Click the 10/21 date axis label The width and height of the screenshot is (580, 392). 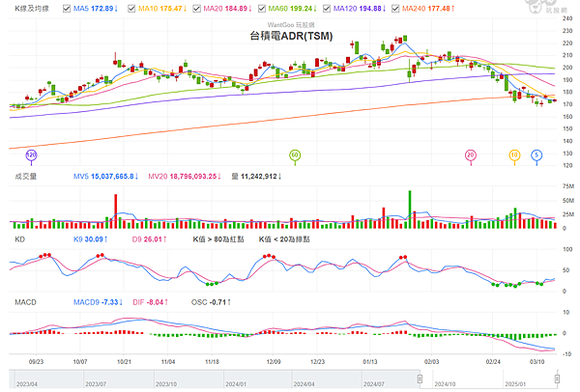coord(124,362)
